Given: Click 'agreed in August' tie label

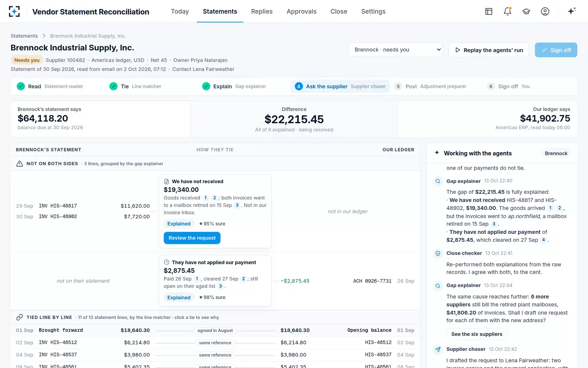Looking at the screenshot, I should coord(215,330).
